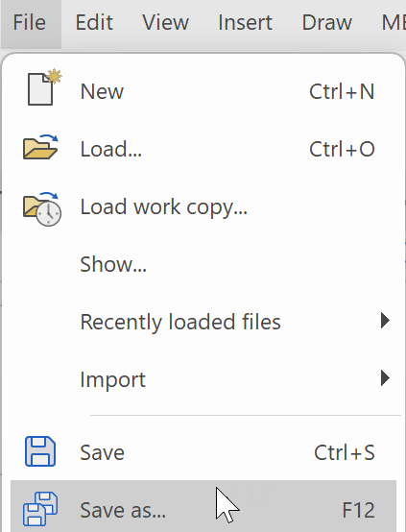Click the New document icon
Viewport: 406px width, 532px height.
tap(44, 87)
